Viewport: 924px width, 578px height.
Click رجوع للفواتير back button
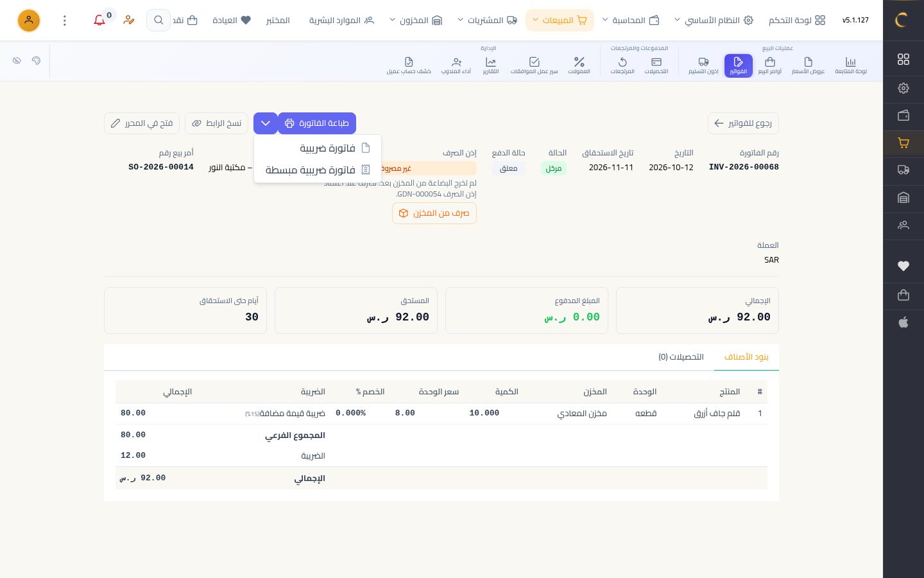(x=743, y=123)
